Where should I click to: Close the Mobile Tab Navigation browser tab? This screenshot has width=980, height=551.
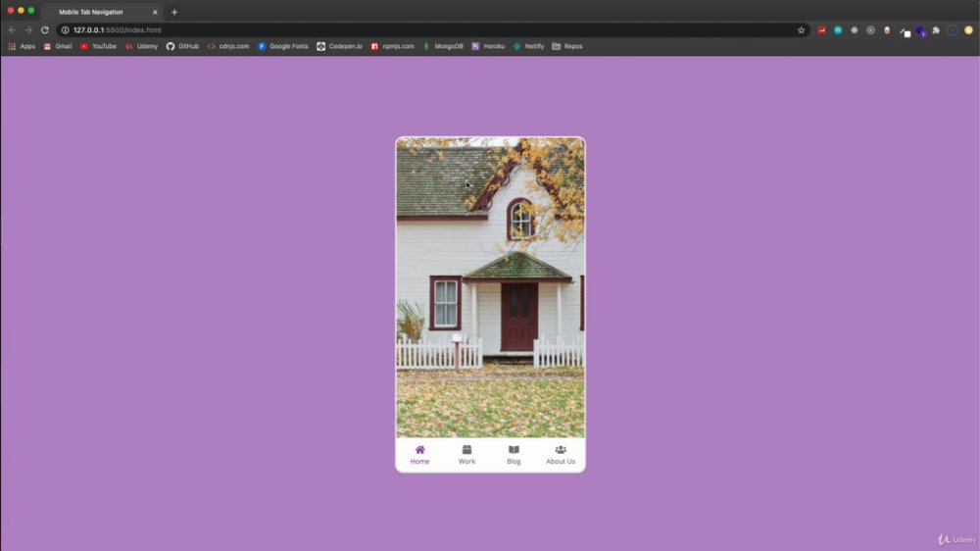155,12
